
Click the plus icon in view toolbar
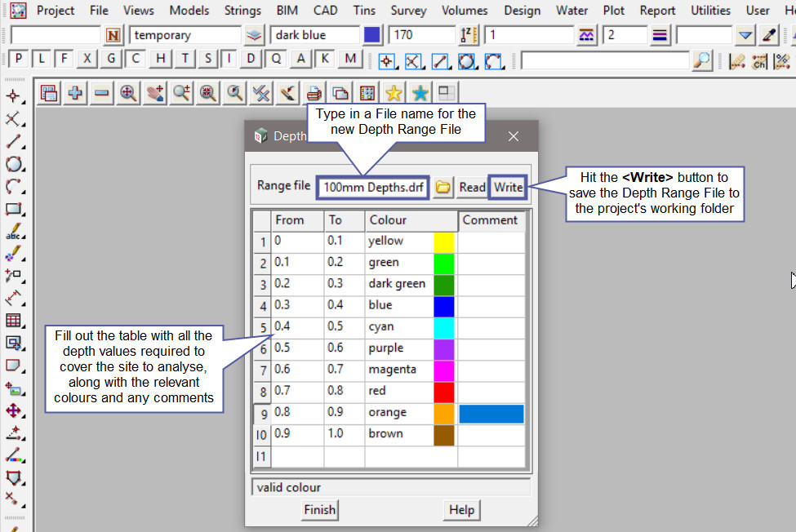coord(75,93)
